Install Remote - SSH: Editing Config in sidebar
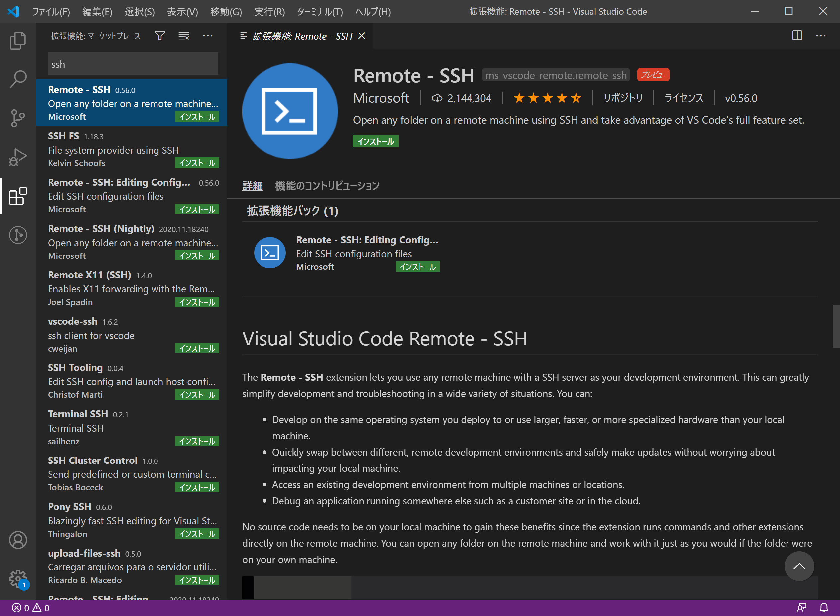The height and width of the screenshot is (616, 840). tap(197, 210)
